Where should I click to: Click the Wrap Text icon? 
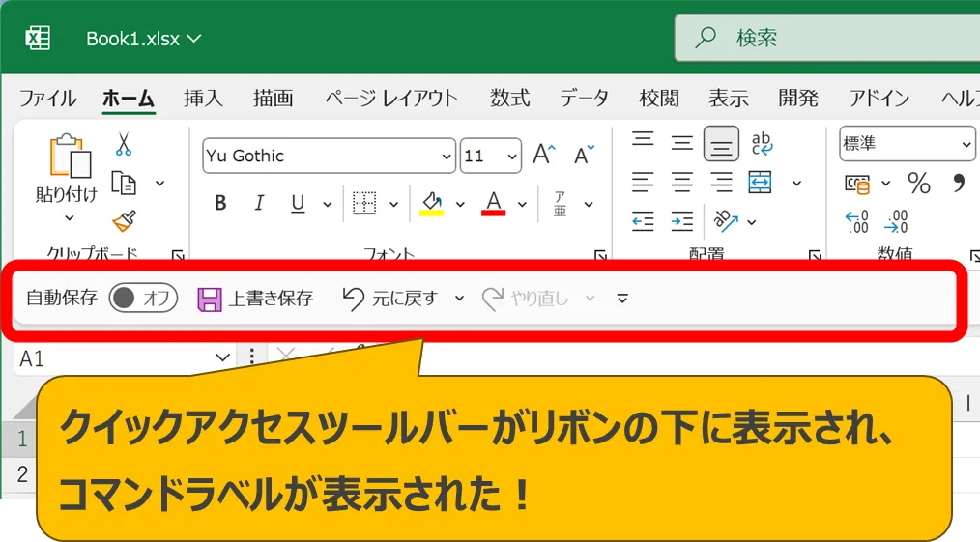[x=762, y=144]
